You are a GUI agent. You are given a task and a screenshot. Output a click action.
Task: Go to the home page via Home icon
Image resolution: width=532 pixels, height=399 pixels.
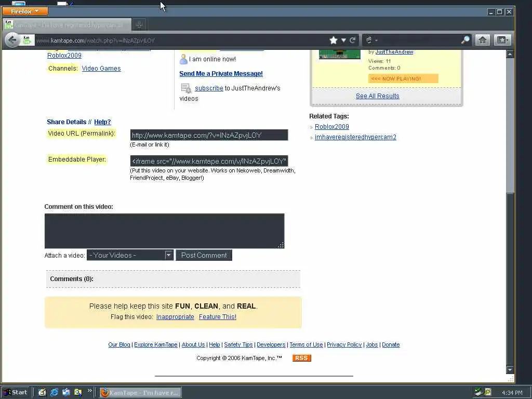[482, 41]
